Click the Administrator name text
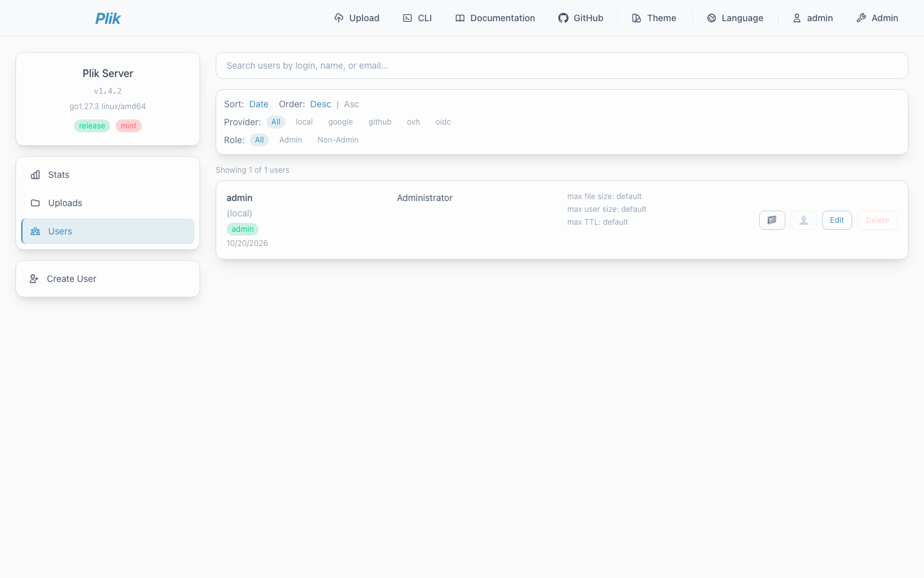 click(425, 198)
